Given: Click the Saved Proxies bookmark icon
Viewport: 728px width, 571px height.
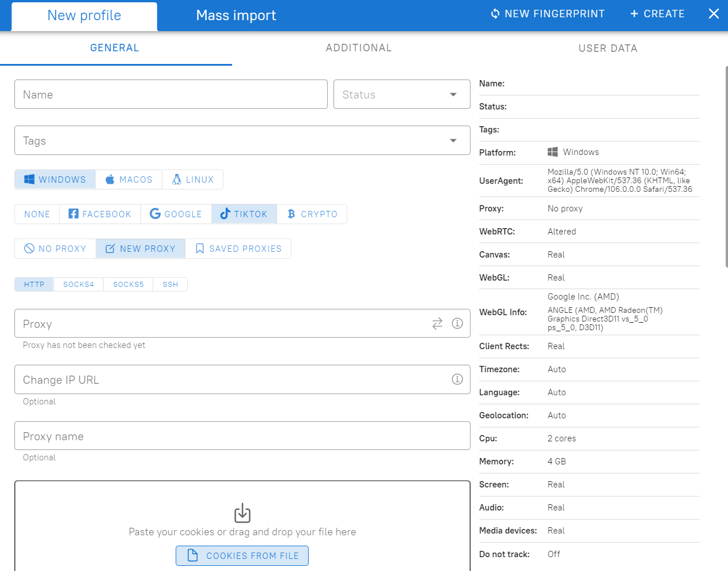Looking at the screenshot, I should point(200,248).
